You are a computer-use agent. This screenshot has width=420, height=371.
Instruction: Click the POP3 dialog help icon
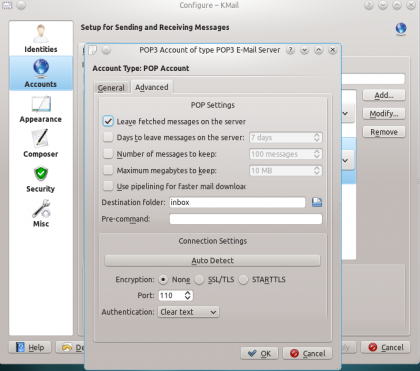(x=291, y=50)
